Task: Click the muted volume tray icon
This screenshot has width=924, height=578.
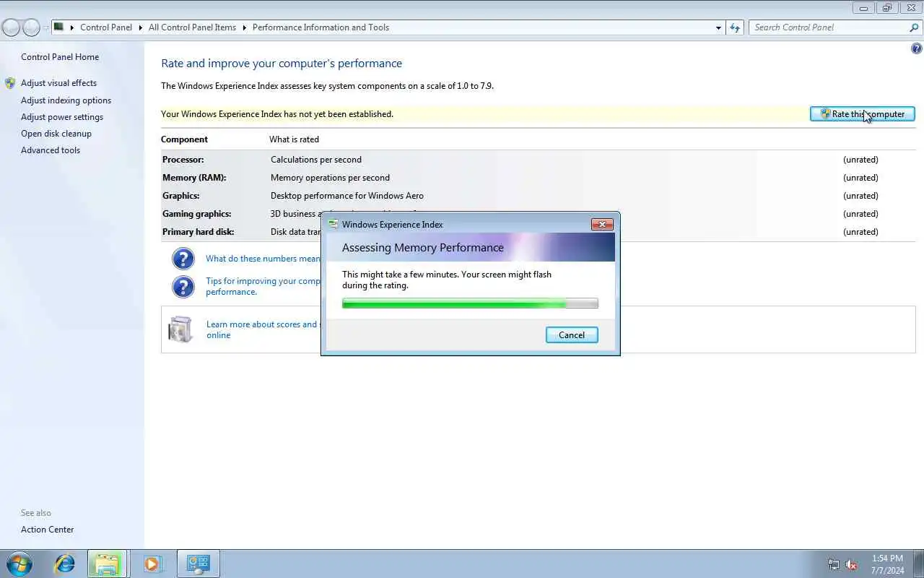Action: tap(851, 564)
